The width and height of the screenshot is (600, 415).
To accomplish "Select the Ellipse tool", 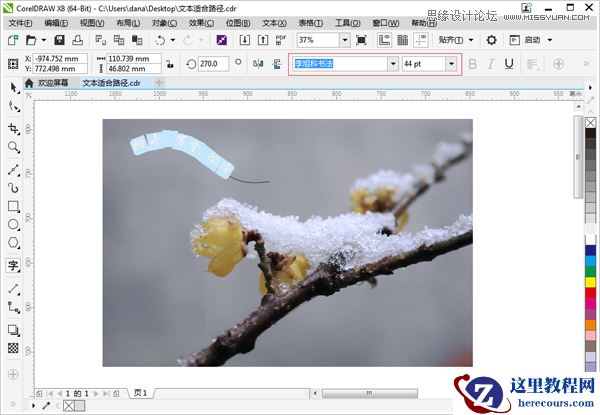I will point(13,225).
